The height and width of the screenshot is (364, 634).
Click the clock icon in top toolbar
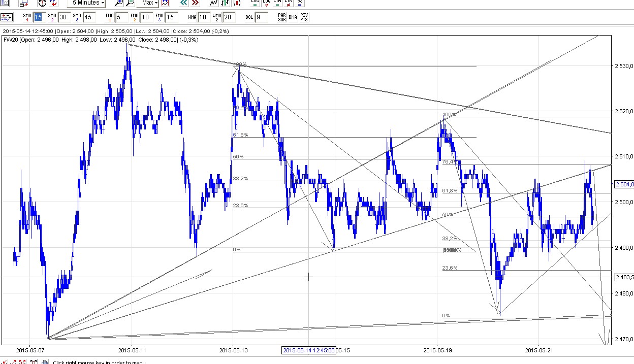coord(42,3)
